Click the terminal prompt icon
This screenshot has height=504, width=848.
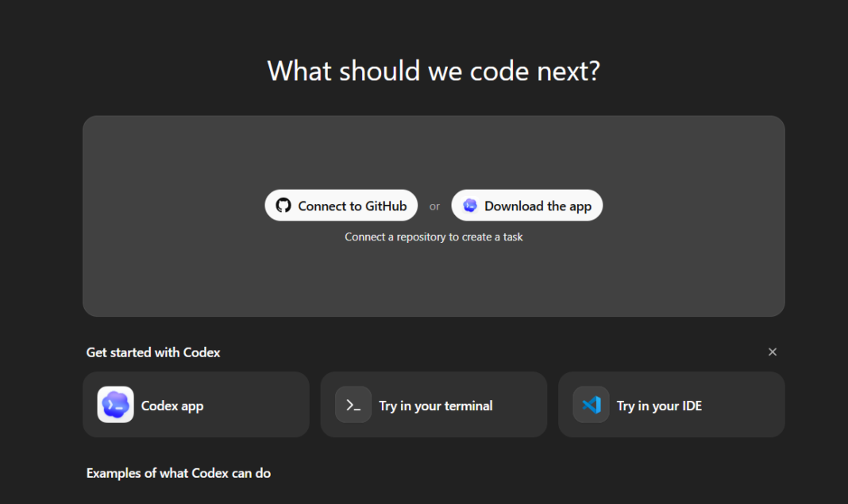(353, 405)
